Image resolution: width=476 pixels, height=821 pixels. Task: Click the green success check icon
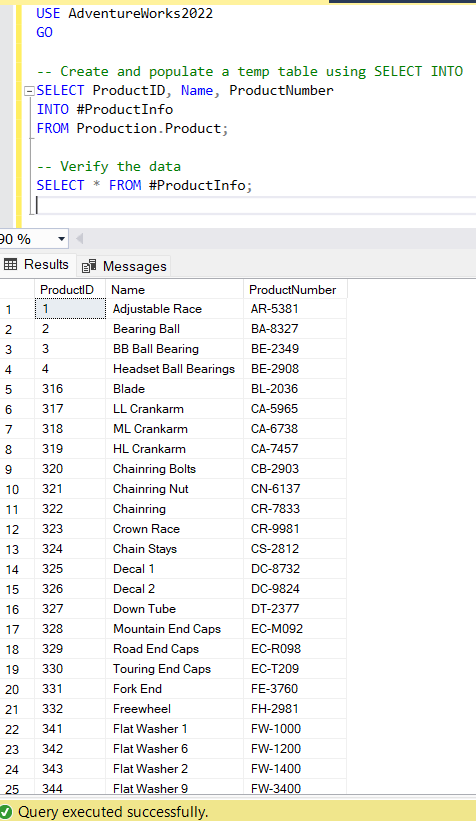(x=6, y=812)
